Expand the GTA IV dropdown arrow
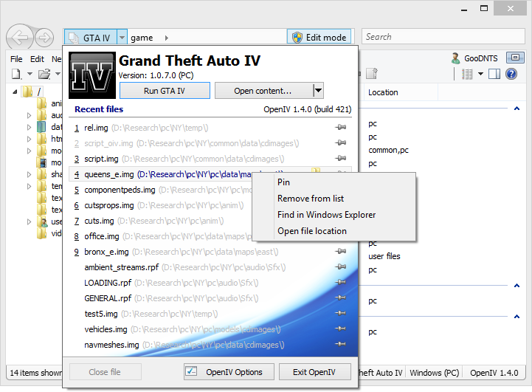Viewport: 532px width, 392px height. pyautogui.click(x=122, y=37)
